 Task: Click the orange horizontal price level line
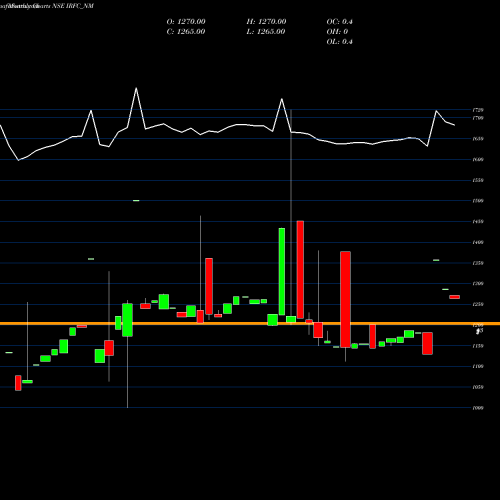(x=250, y=324)
